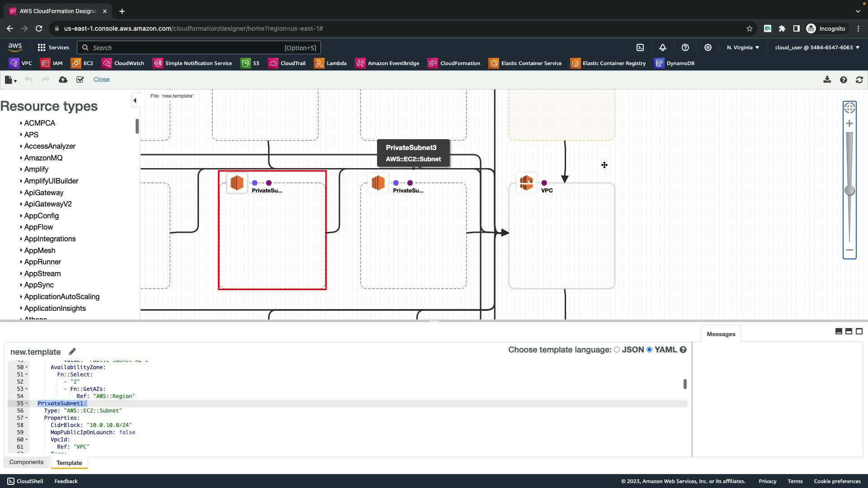The image size is (868, 488).
Task: Expand the AmazonMQ resource type
Action: 43,158
